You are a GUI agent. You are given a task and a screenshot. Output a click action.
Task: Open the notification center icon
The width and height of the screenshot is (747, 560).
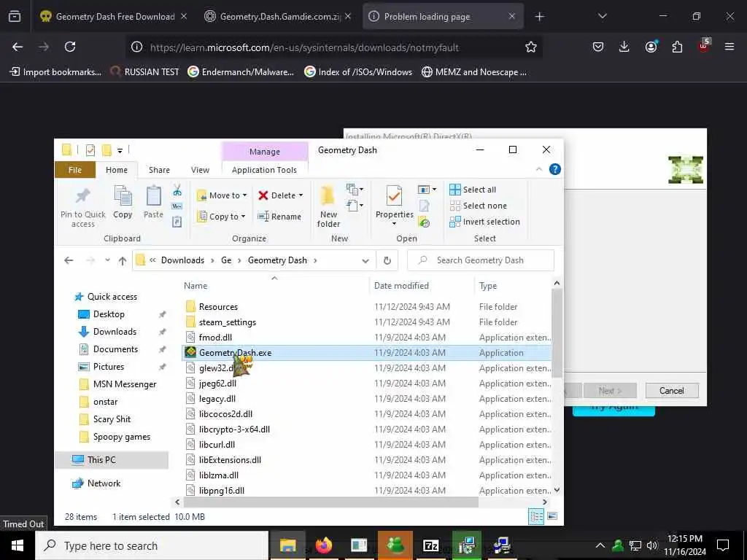pos(723,545)
